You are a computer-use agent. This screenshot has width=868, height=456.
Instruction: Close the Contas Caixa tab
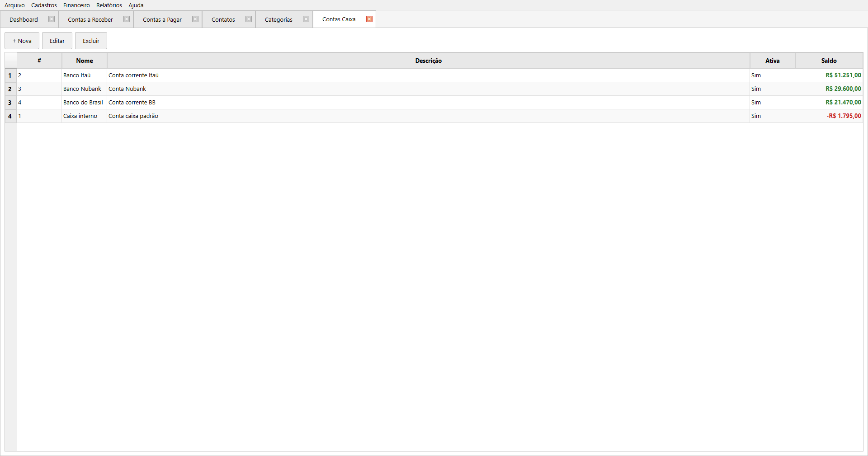pos(369,19)
